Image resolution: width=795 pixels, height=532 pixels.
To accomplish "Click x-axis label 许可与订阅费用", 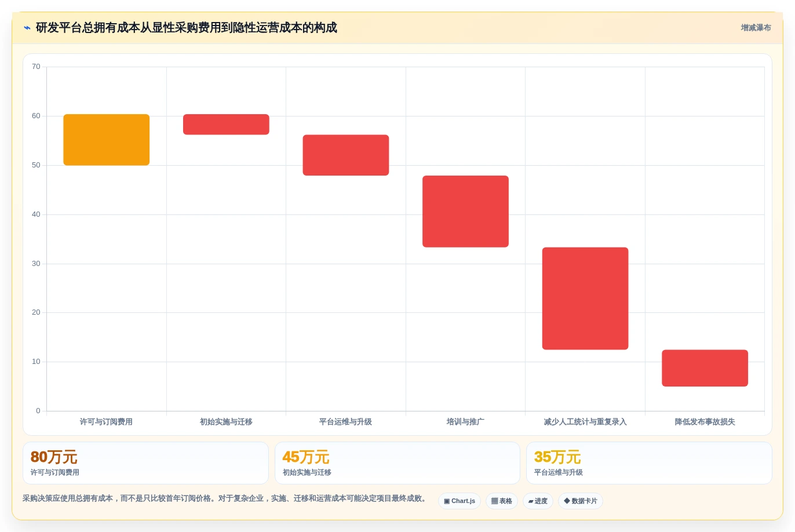I will tap(106, 422).
